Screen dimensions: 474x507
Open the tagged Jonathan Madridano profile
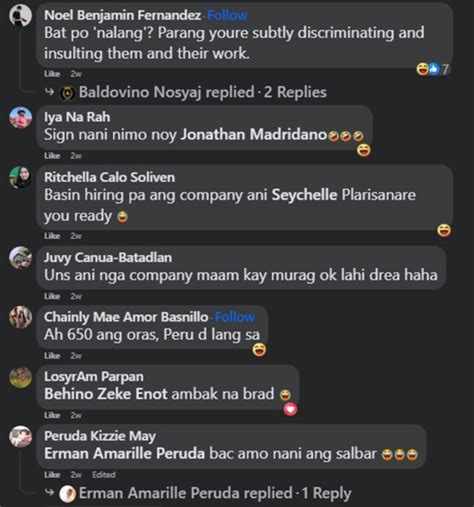pyautogui.click(x=254, y=135)
